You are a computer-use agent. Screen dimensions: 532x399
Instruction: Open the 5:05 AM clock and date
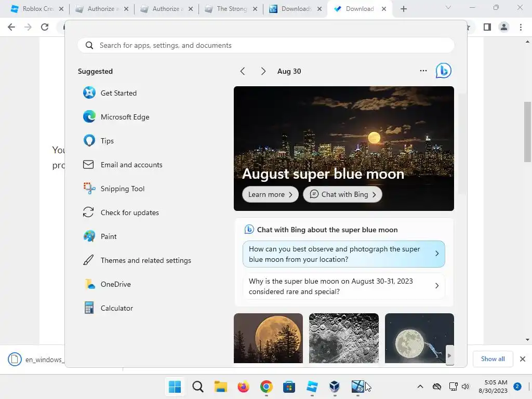point(493,387)
